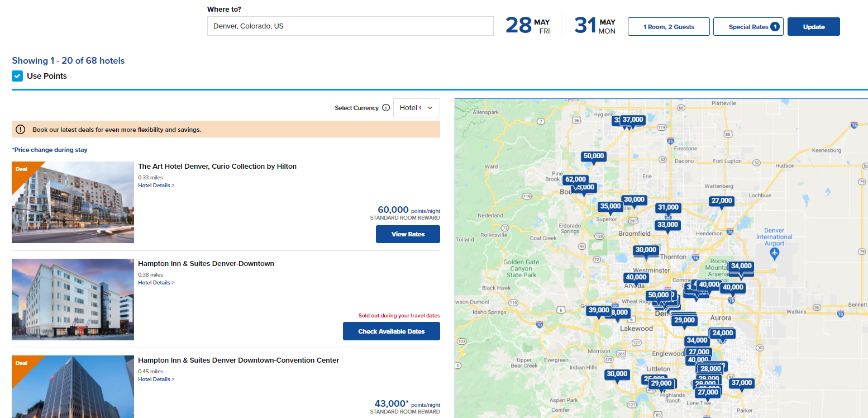Click Hampton Inn Convention Center photo thumbnail
The width and height of the screenshot is (868, 418).
tap(73, 387)
